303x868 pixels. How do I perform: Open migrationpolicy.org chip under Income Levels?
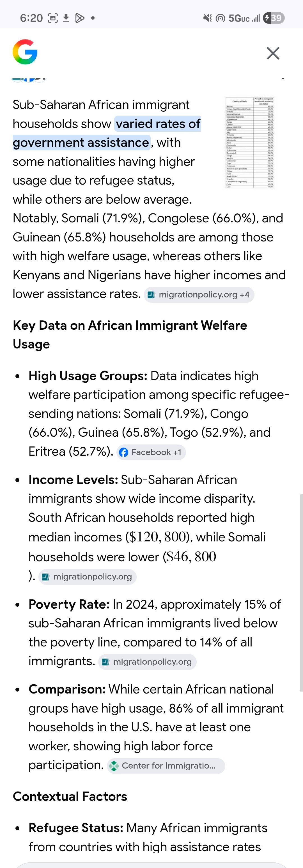point(87,576)
